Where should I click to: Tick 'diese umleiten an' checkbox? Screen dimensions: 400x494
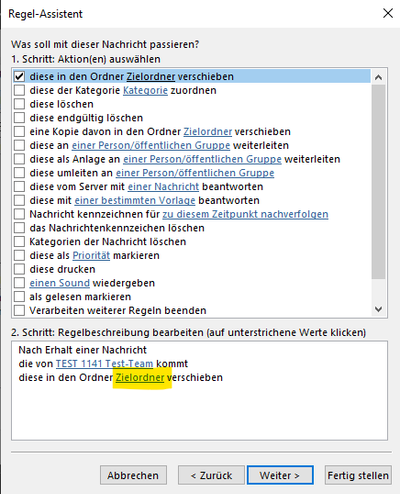pyautogui.click(x=19, y=173)
